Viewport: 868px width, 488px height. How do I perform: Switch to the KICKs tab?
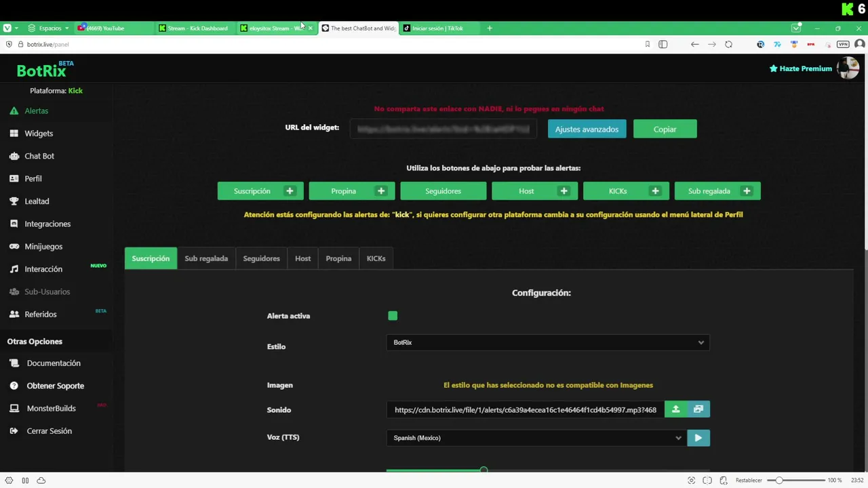click(x=376, y=258)
